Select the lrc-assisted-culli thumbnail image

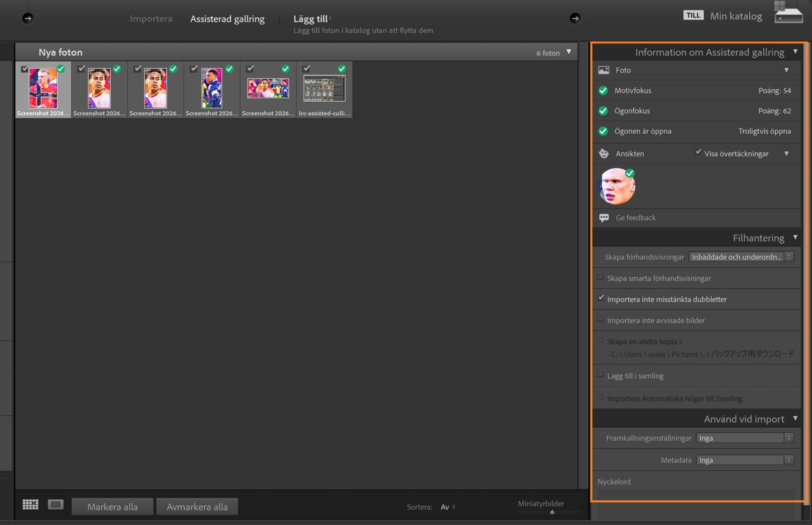324,88
